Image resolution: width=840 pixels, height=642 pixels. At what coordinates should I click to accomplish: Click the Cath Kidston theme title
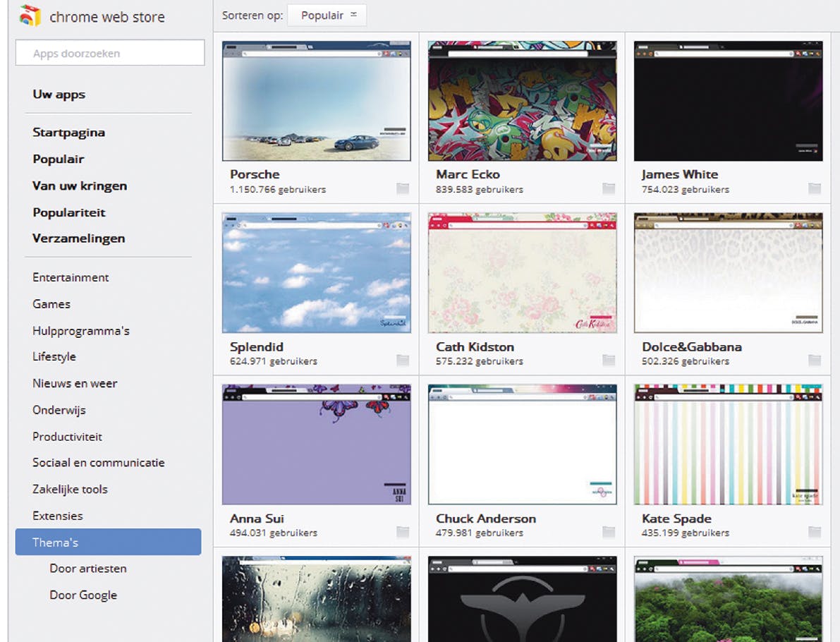point(475,346)
